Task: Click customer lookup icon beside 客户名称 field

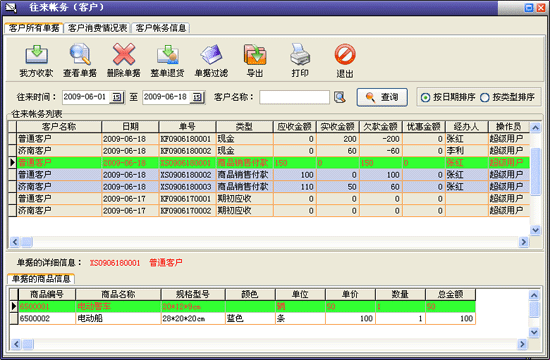Action: [340, 97]
